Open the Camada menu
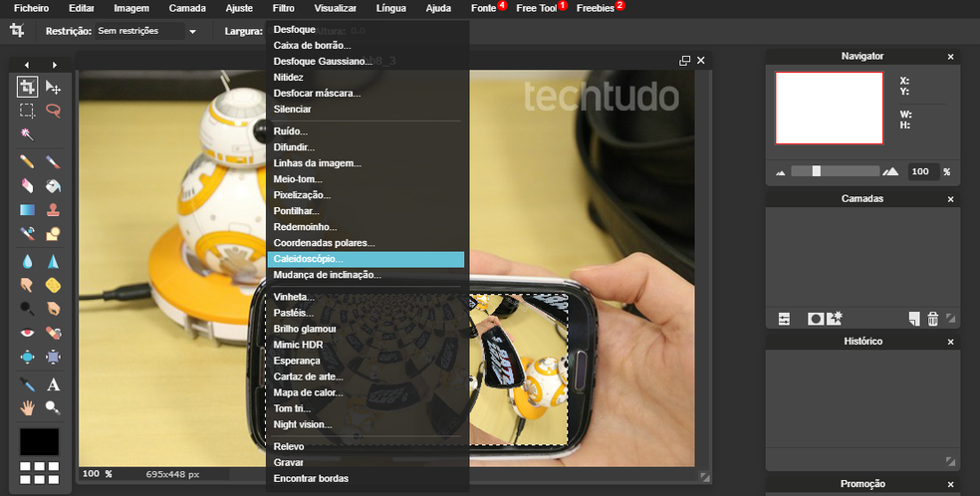Screen dimensions: 980x496 click(x=187, y=8)
